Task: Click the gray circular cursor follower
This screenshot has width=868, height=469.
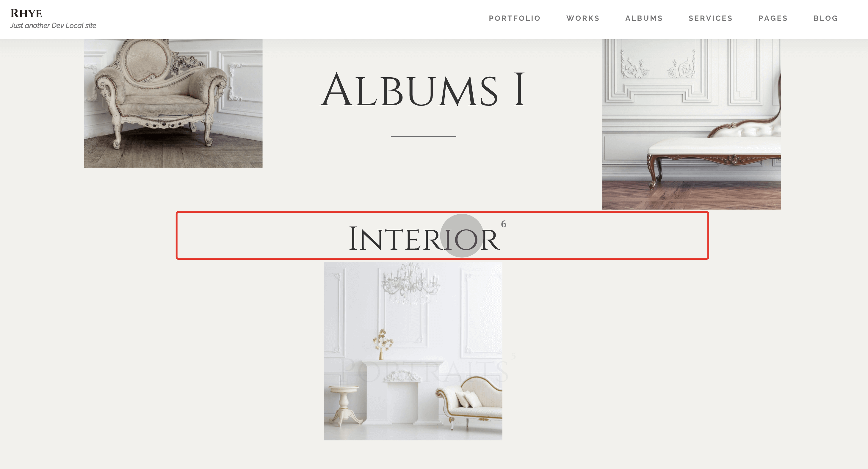Action: pos(462,235)
